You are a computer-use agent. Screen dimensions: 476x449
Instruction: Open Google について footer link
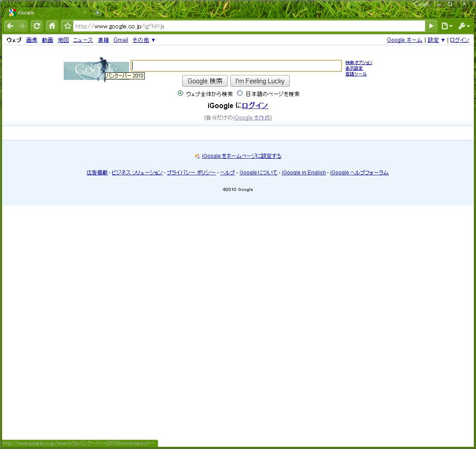258,172
